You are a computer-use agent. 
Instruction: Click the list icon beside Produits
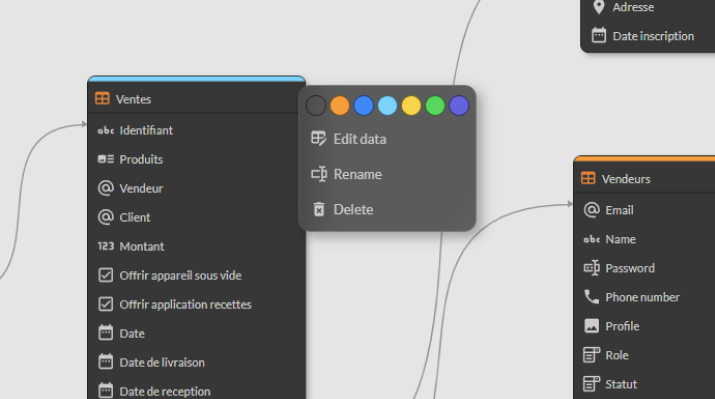(106, 159)
